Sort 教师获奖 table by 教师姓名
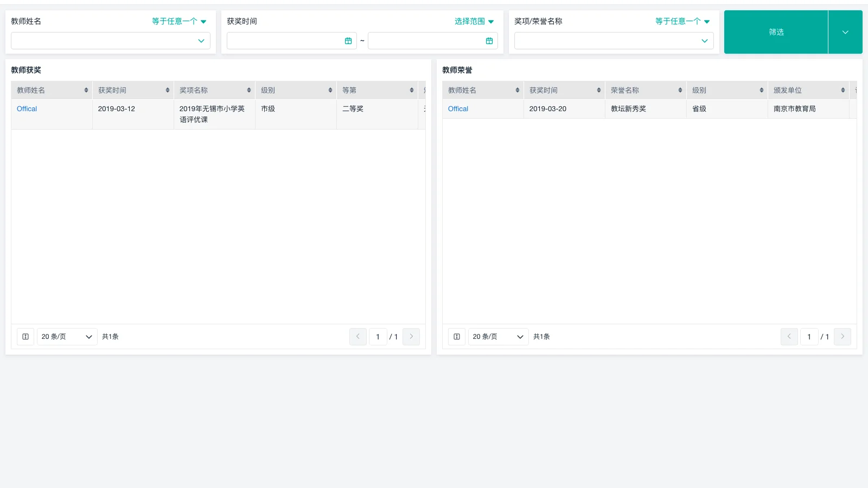Image resolution: width=868 pixels, height=488 pixels. coord(86,90)
